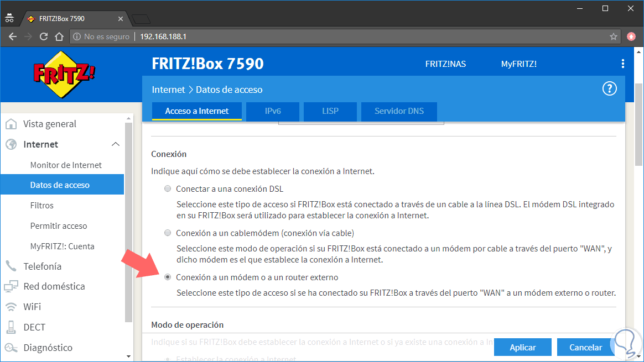Click the Telefonía phone icon

[x=11, y=266]
